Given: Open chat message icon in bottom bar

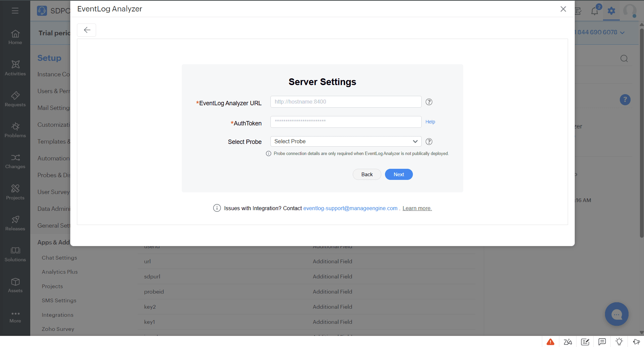Looking at the screenshot, I should (x=602, y=342).
